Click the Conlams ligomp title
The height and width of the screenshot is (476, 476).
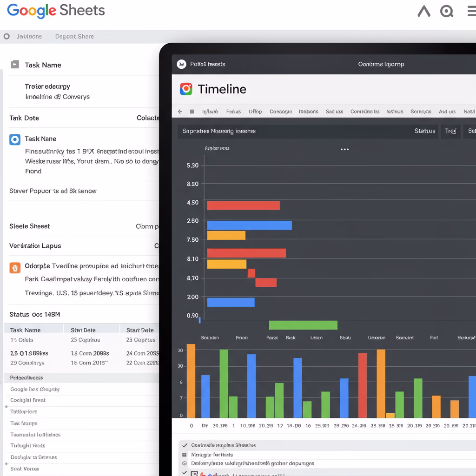pyautogui.click(x=381, y=64)
